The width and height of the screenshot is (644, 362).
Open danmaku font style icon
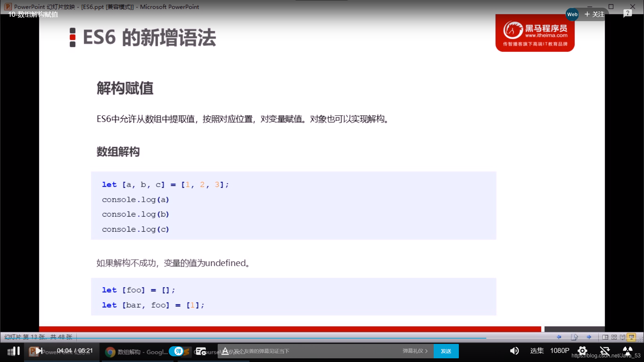coord(225,351)
